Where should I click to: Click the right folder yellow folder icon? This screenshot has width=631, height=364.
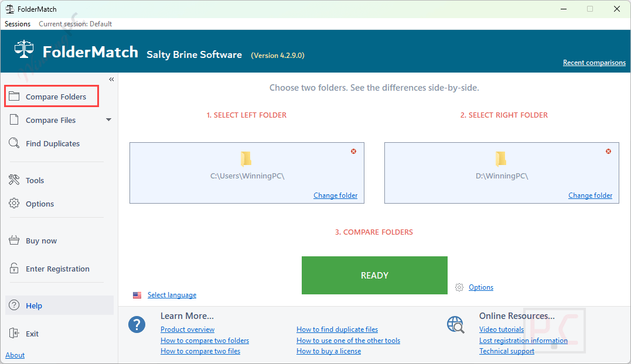[501, 159]
